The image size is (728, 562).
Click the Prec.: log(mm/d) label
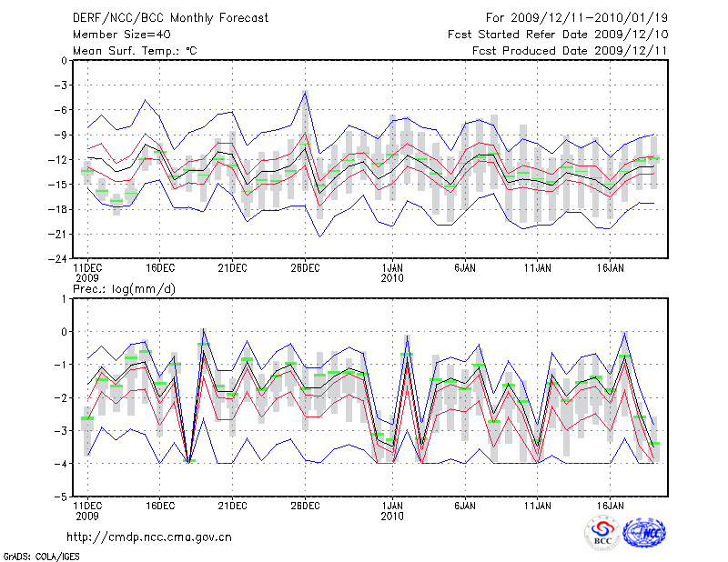tap(126, 288)
